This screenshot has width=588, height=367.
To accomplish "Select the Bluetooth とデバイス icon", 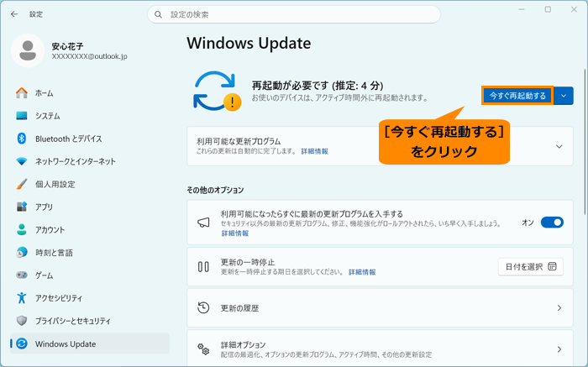I will pos(22,139).
